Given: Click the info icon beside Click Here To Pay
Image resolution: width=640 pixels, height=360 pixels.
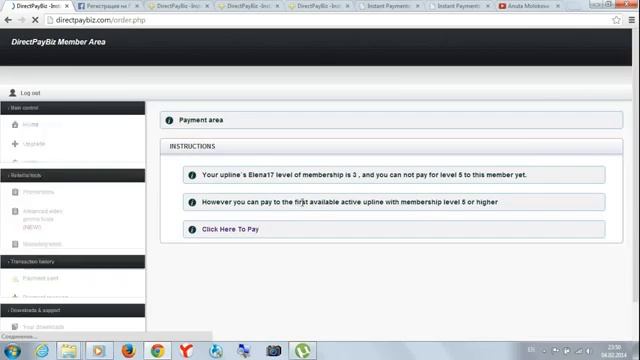Looking at the screenshot, I should tap(192, 230).
